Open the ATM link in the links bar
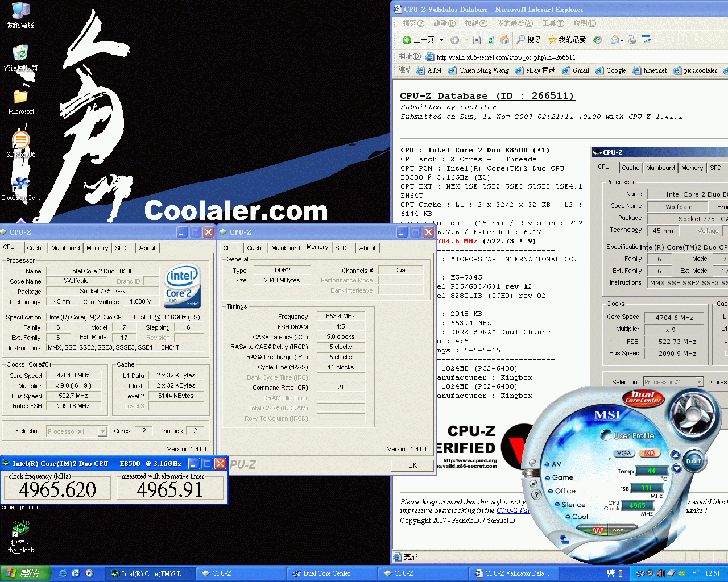Screen dimensions: 728x582 pos(429,70)
